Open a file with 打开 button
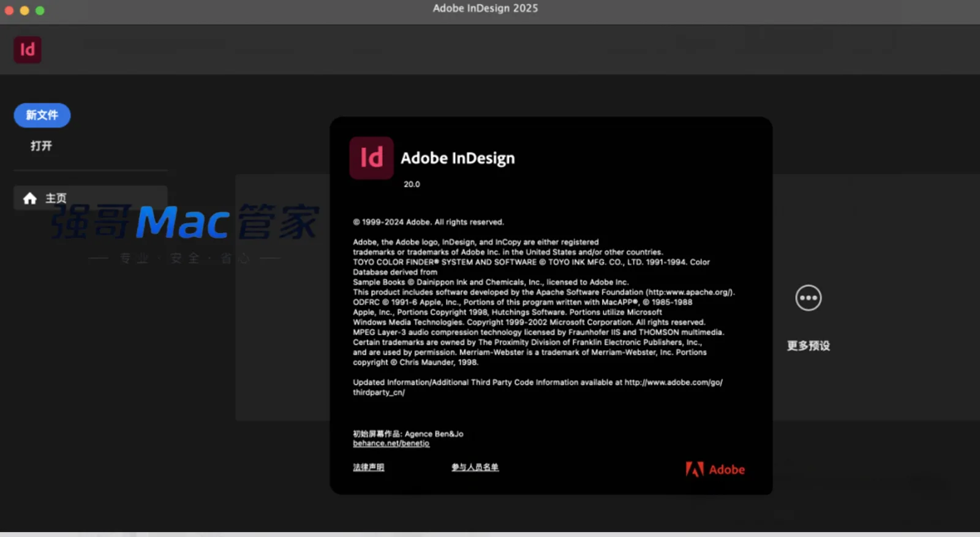The height and width of the screenshot is (537, 980). coord(42,146)
